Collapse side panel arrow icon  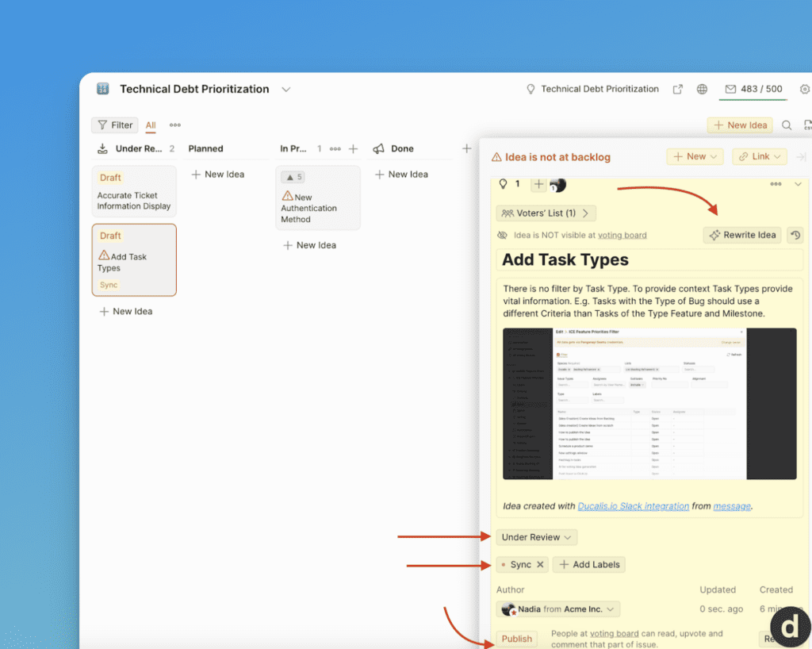[801, 157]
